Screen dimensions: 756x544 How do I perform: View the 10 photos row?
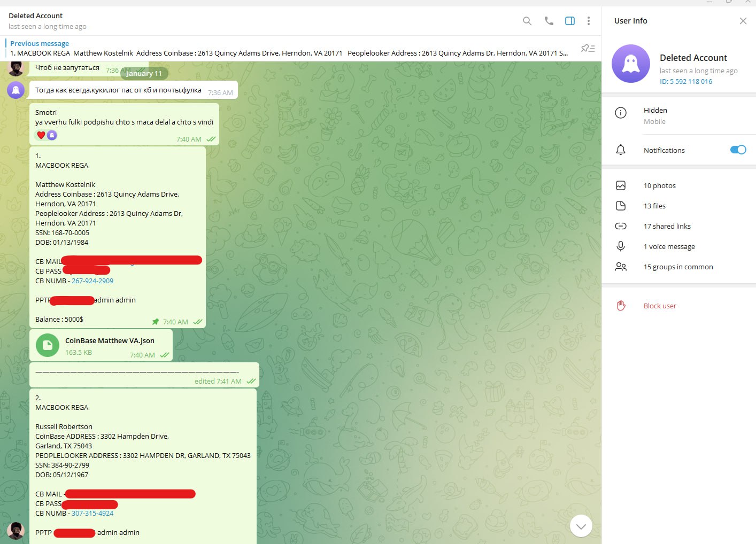[x=679, y=185]
